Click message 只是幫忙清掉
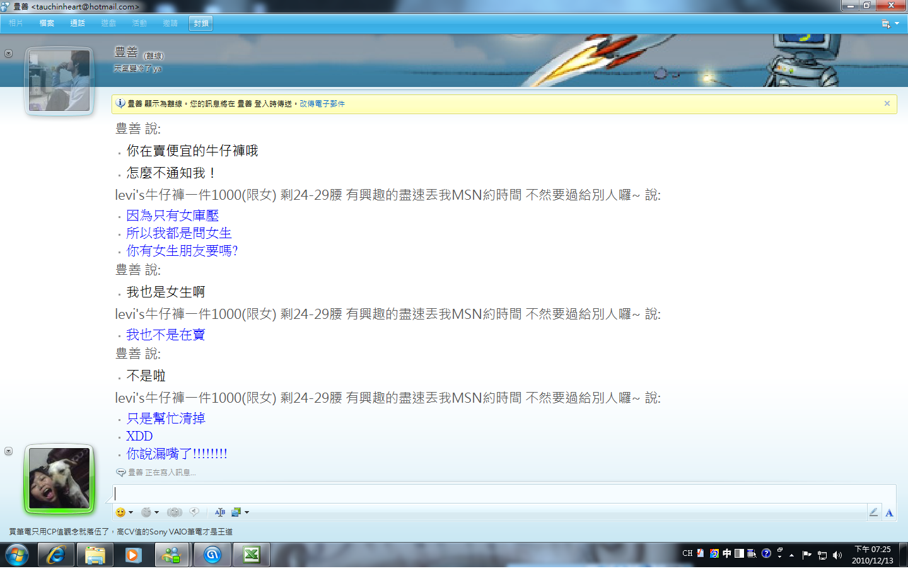 point(166,418)
